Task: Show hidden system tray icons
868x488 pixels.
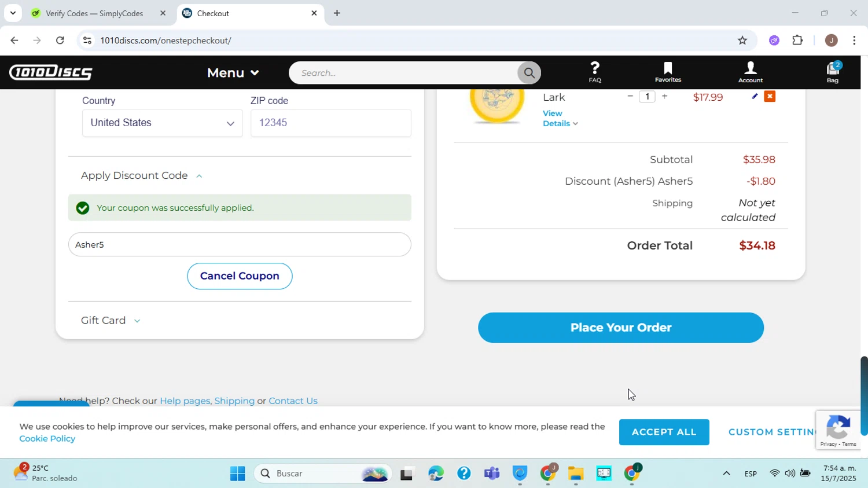Action: coord(726,474)
